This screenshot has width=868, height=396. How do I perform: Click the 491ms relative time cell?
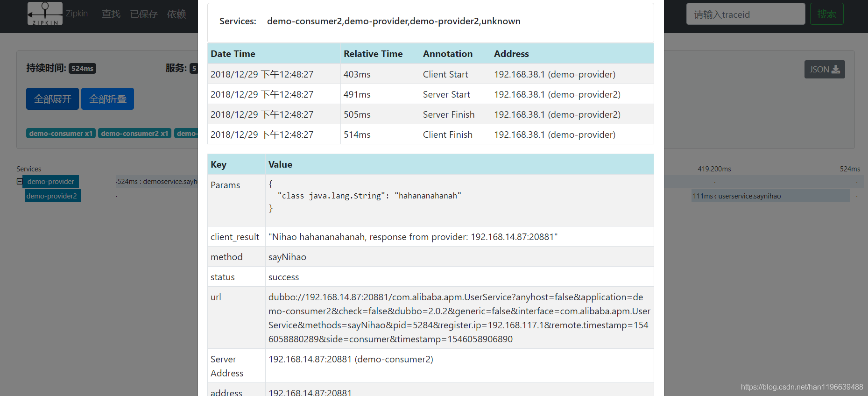[380, 94]
